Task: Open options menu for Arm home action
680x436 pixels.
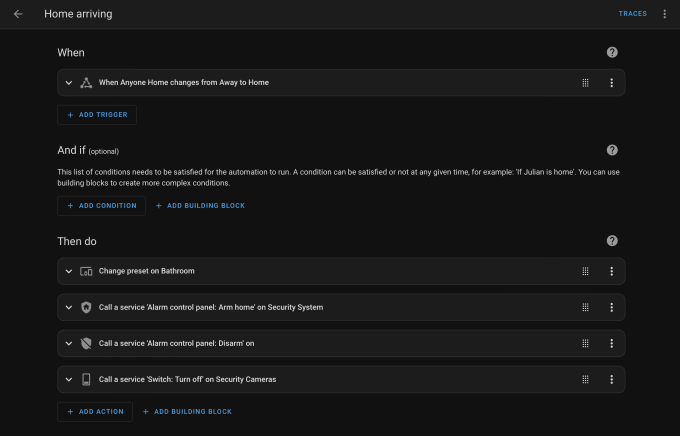Action: click(611, 307)
